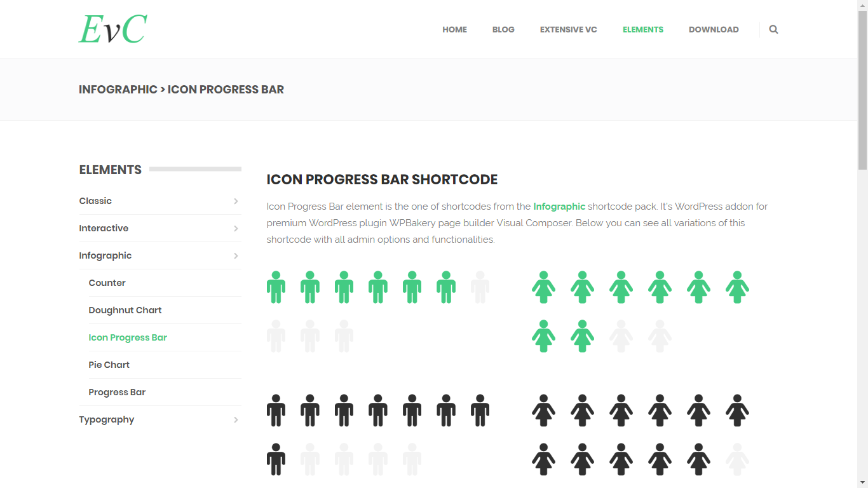868x488 pixels.
Task: Open the HOME menu item
Action: tap(454, 29)
